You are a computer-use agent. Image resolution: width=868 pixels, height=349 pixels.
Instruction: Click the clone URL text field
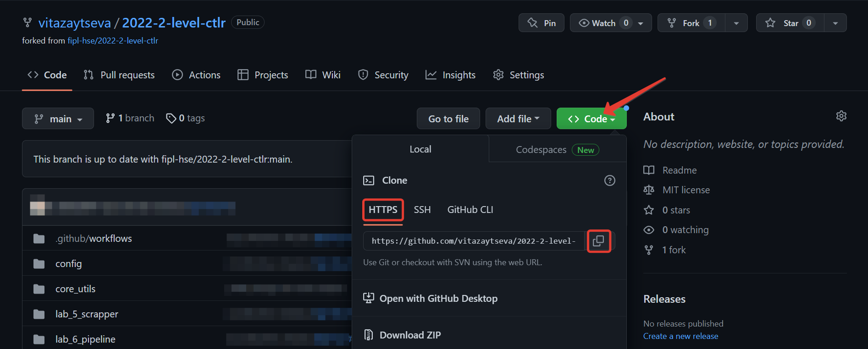coord(474,241)
